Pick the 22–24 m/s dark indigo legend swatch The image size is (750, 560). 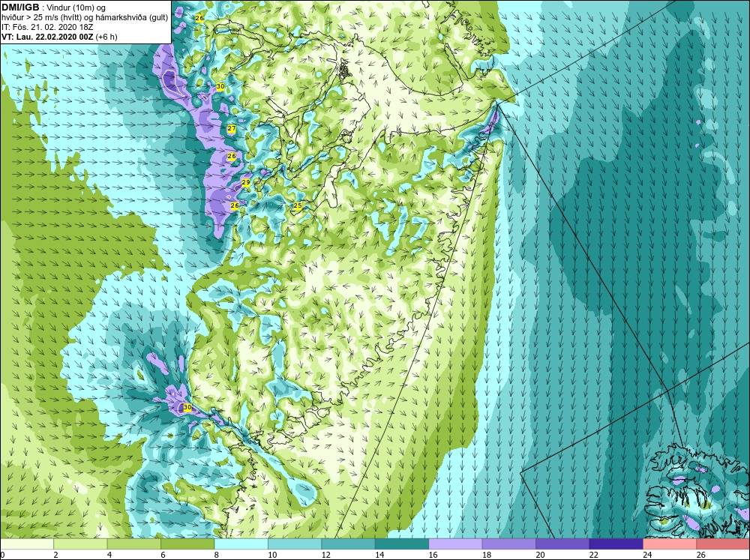click(616, 544)
